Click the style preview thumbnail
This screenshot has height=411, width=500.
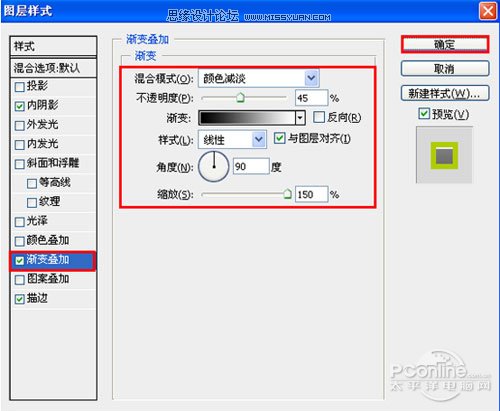click(x=444, y=155)
